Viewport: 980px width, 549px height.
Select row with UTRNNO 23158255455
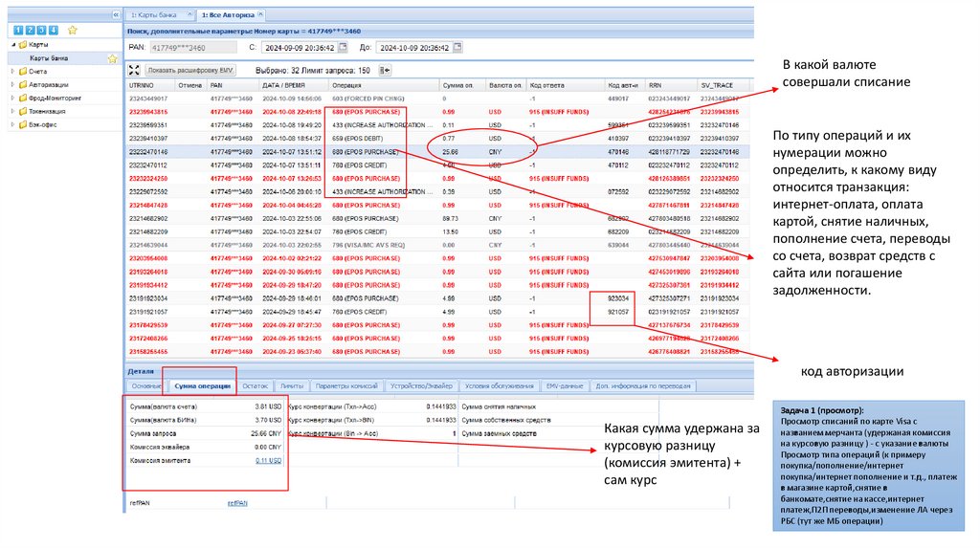[437, 352]
